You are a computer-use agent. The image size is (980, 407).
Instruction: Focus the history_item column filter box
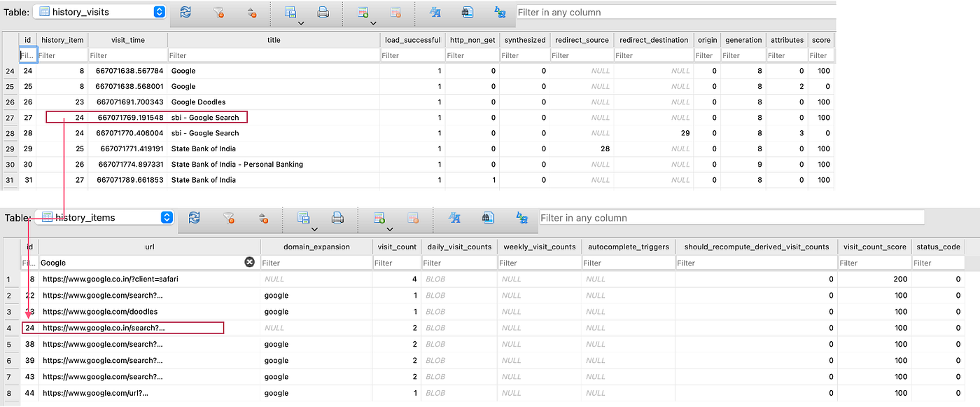click(x=62, y=55)
